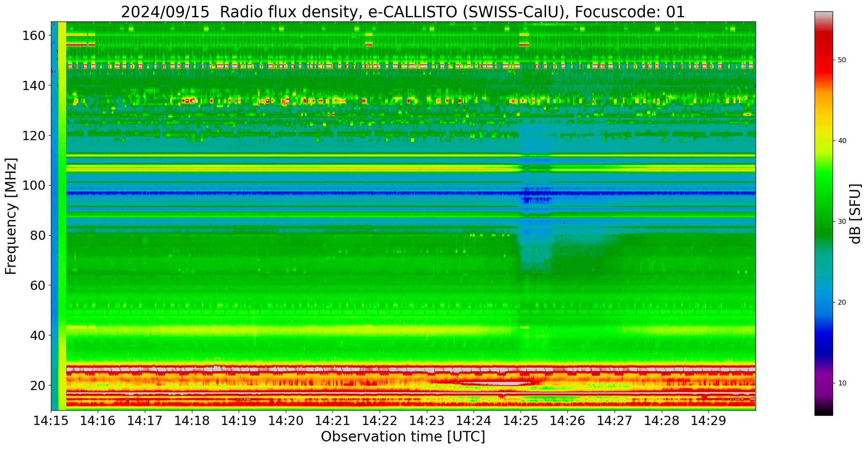Click the 14:16 time tick label
This screenshot has height=449, width=868.
tap(98, 421)
